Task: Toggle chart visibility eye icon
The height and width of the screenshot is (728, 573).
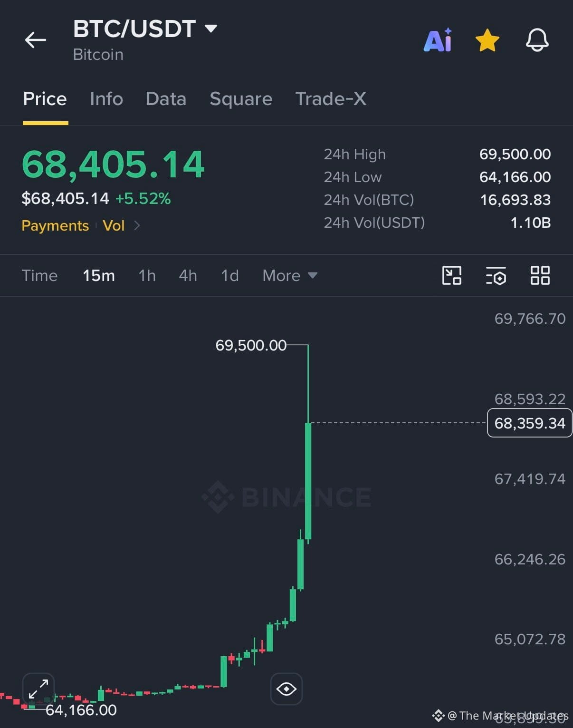Action: (286, 689)
